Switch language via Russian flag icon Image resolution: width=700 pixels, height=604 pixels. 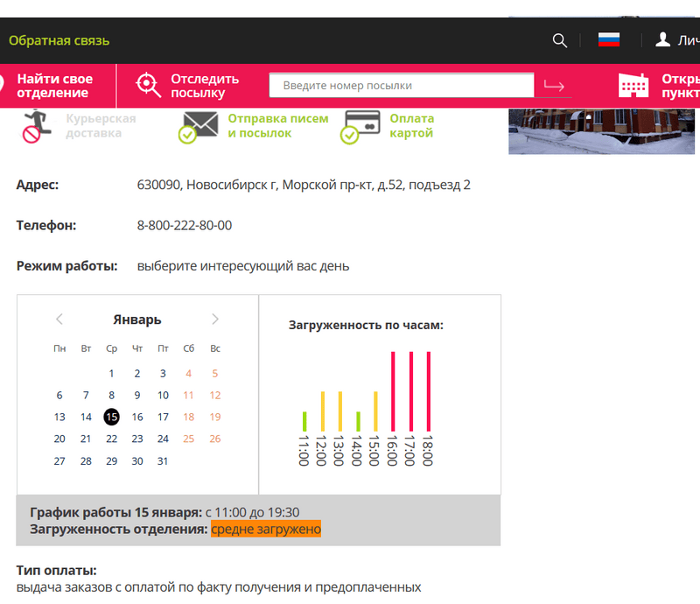point(608,39)
